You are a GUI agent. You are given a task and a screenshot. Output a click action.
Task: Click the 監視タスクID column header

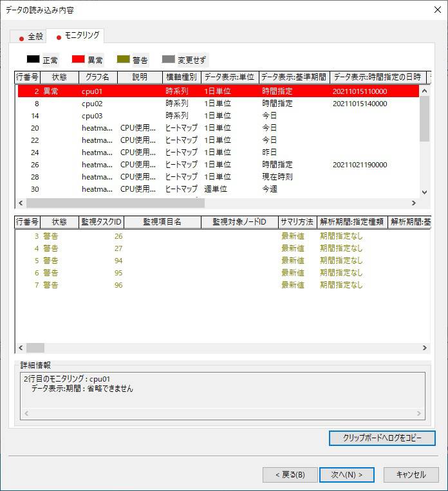101,222
